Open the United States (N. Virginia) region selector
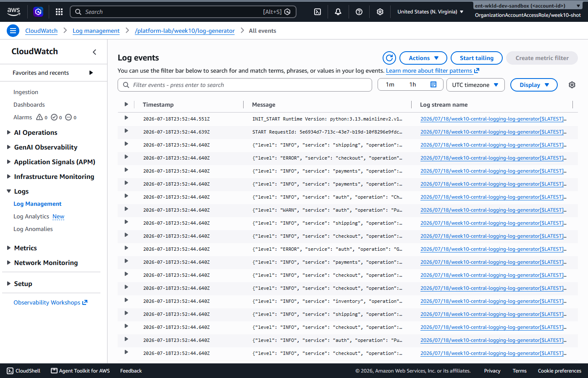This screenshot has height=378, width=588. click(x=430, y=12)
